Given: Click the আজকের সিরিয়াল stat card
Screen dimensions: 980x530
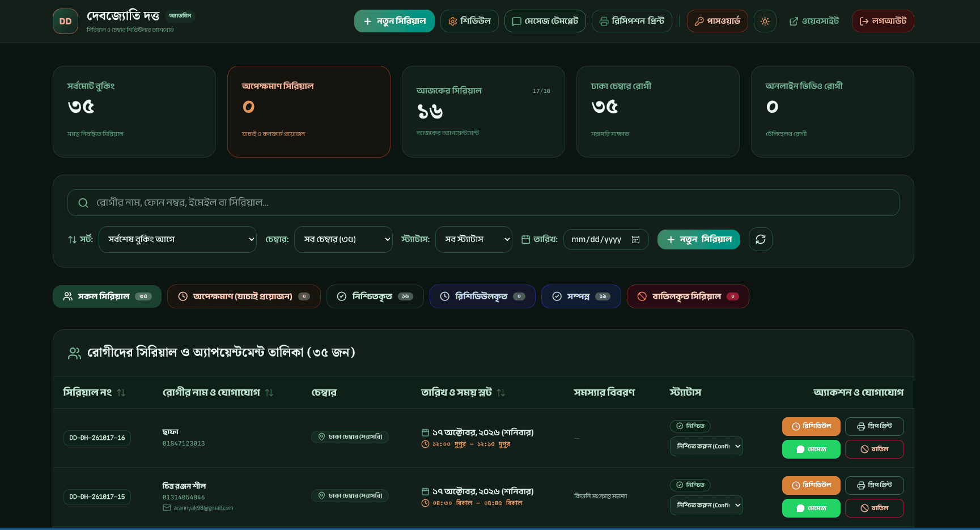Looking at the screenshot, I should pyautogui.click(x=483, y=112).
